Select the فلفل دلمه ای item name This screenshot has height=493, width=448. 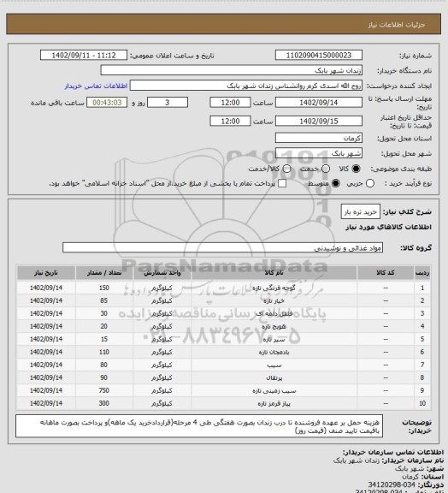click(274, 314)
